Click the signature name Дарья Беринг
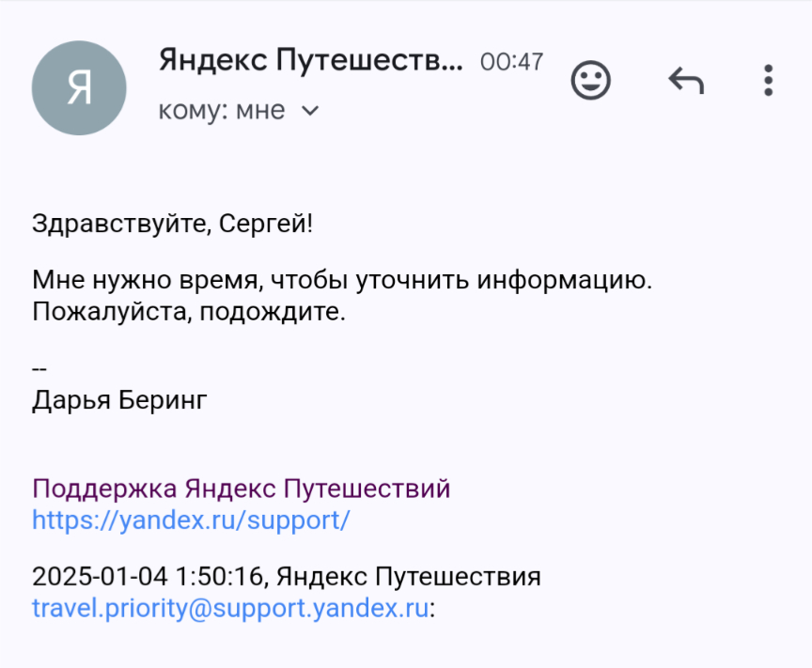Viewport: 812px width, 668px height. click(119, 400)
